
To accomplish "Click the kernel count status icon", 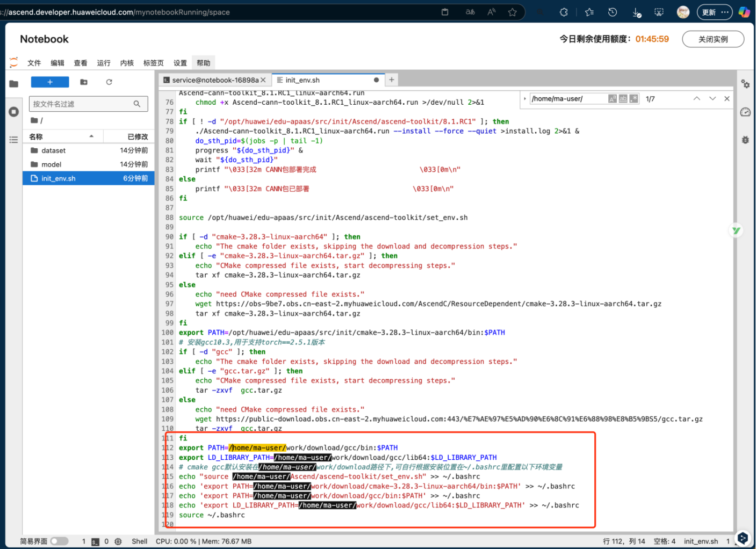I will [x=118, y=541].
